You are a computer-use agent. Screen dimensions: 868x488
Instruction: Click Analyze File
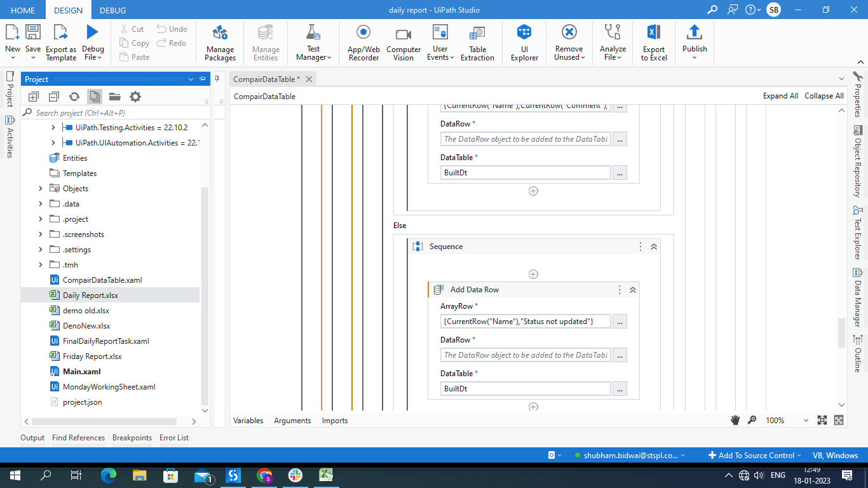pos(613,42)
